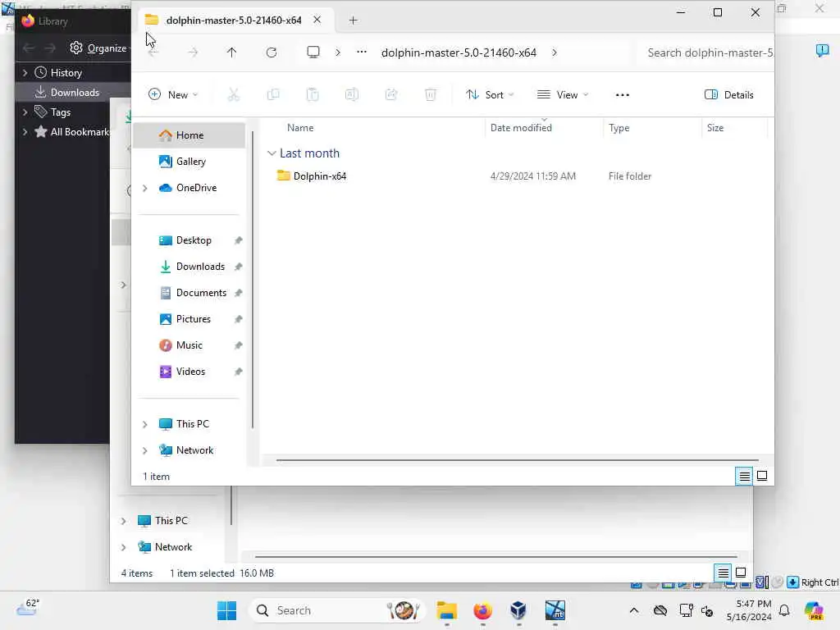
Task: Open Desktop in Quick access
Action: (189, 240)
